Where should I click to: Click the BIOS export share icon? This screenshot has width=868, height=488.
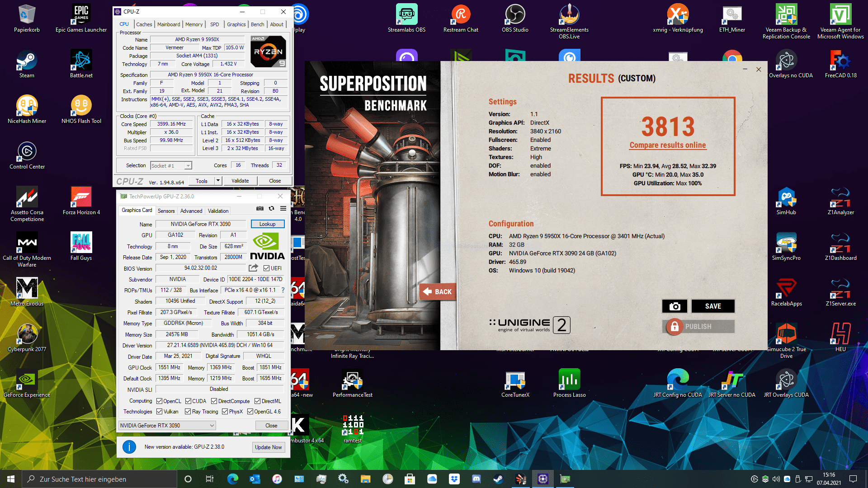tap(253, 268)
